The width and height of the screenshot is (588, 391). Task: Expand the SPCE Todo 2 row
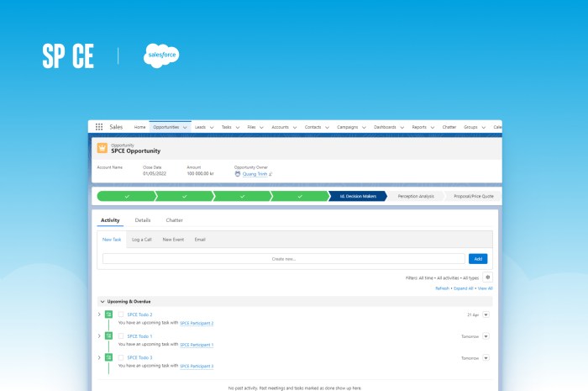pyautogui.click(x=99, y=314)
